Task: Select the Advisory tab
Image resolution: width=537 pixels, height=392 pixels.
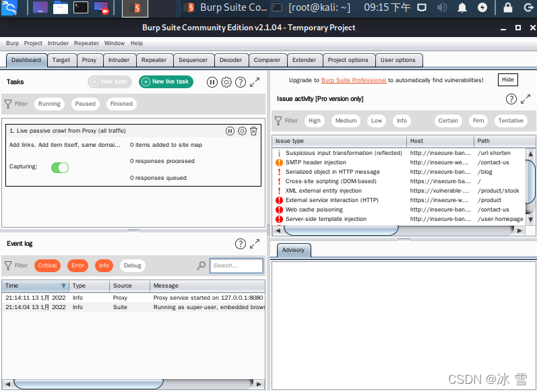Action: coord(293,251)
